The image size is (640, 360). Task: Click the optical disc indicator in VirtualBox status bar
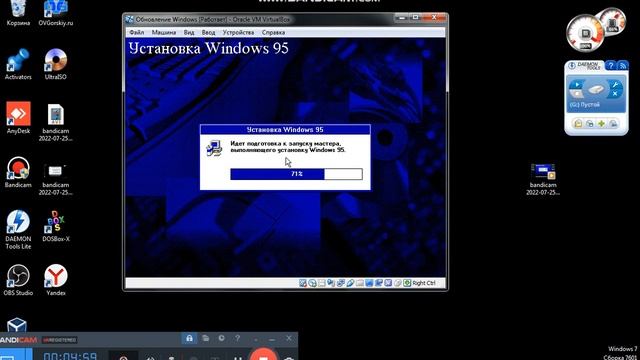(x=312, y=283)
